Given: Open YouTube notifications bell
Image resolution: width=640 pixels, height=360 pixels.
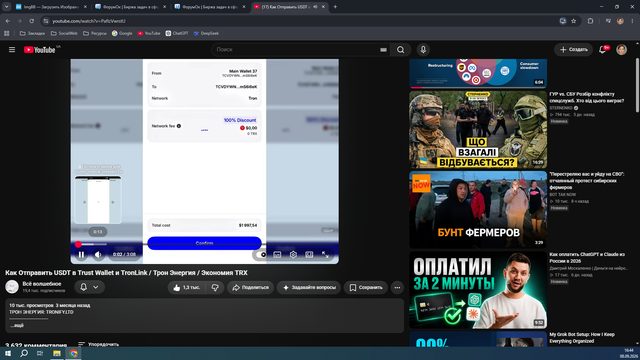Looking at the screenshot, I should pos(602,50).
